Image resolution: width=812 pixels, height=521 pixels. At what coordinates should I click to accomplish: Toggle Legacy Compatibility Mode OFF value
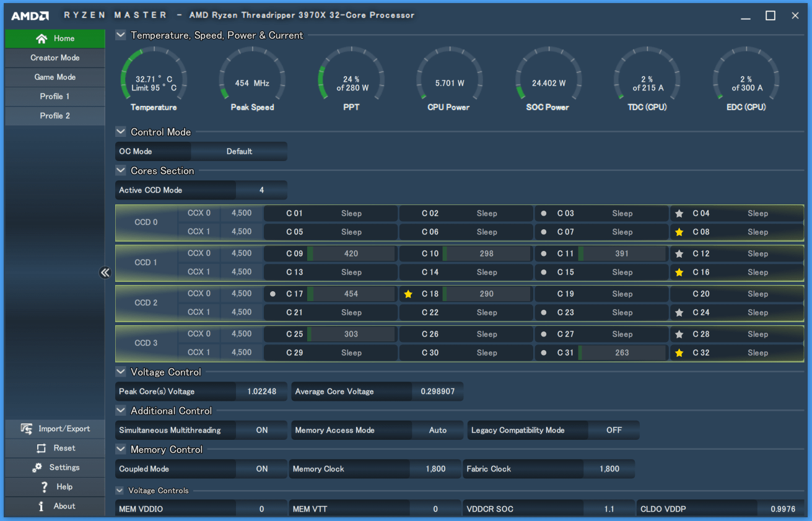[x=614, y=430]
